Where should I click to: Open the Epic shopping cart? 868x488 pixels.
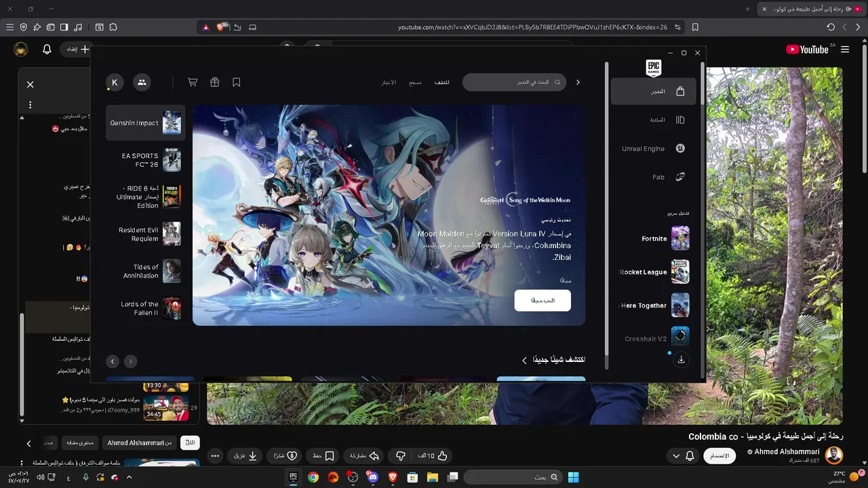tap(193, 82)
